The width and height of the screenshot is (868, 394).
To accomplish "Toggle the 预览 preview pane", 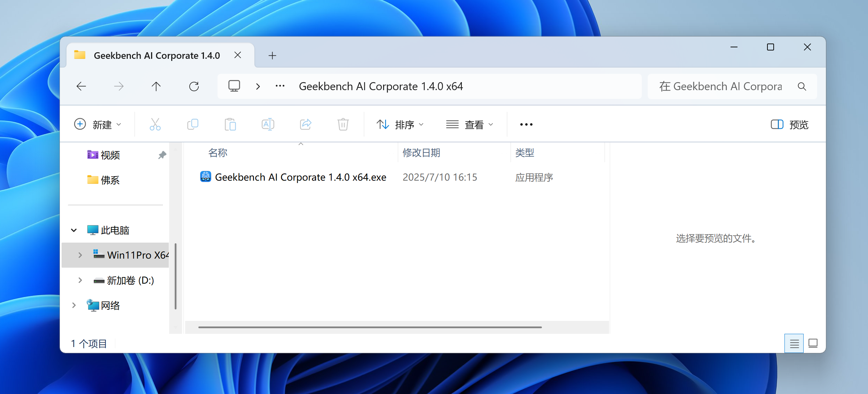I will 789,125.
